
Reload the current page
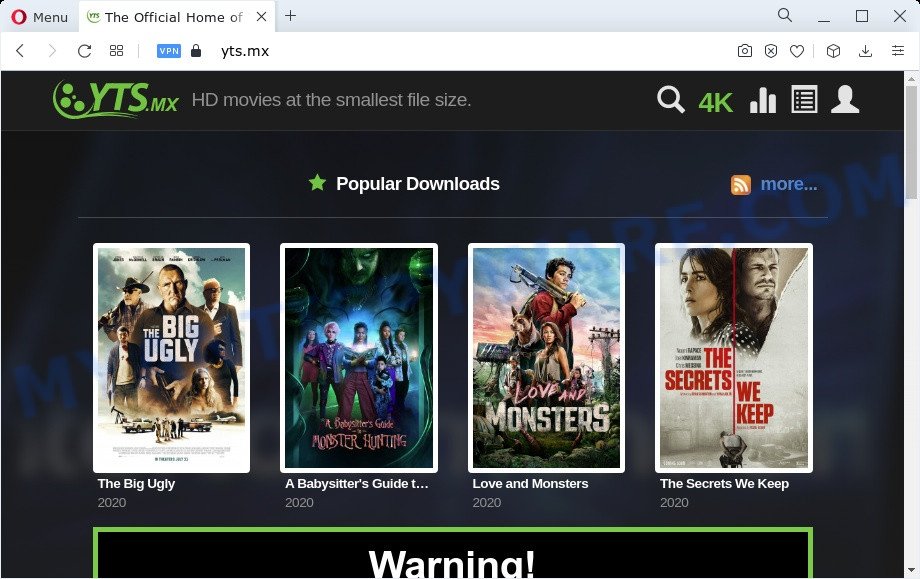84,51
